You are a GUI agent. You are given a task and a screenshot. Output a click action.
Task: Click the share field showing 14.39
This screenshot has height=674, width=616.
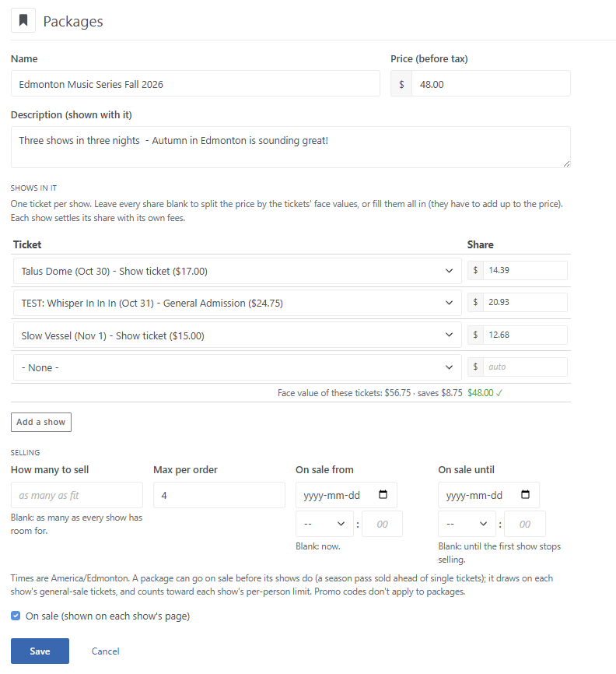pyautogui.click(x=525, y=270)
